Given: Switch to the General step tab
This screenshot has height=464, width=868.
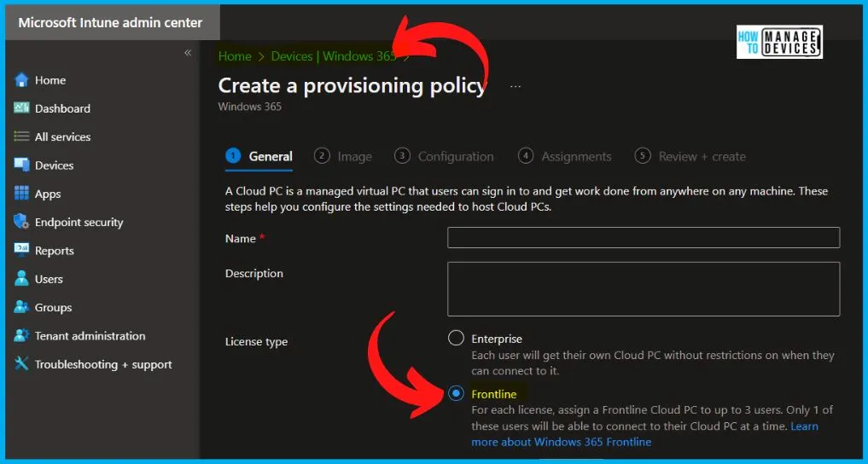Looking at the screenshot, I should point(259,156).
